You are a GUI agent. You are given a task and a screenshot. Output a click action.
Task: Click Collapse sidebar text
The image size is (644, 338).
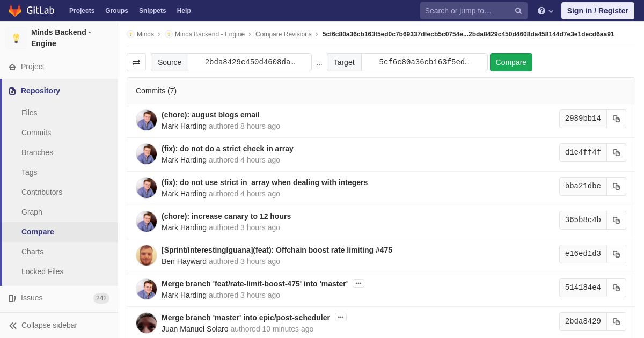pos(49,325)
